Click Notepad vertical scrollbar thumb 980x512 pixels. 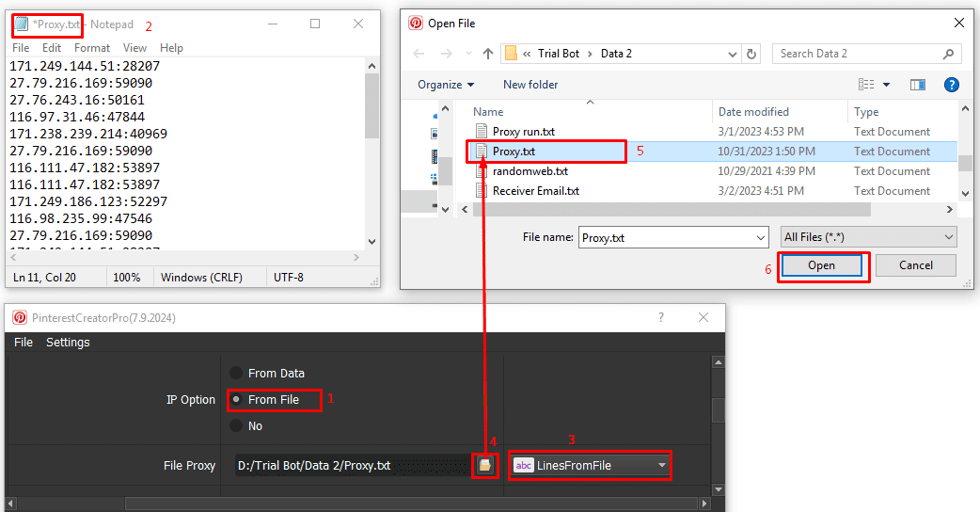click(371, 105)
